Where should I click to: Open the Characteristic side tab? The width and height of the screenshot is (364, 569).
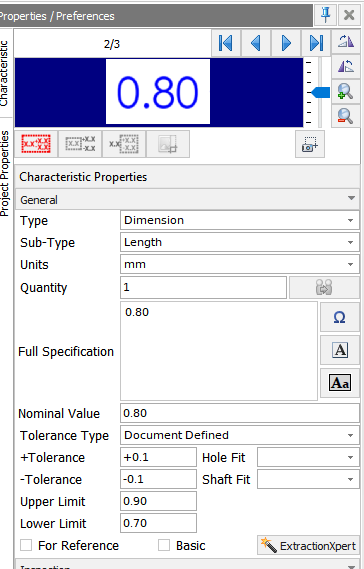pyautogui.click(x=4, y=73)
